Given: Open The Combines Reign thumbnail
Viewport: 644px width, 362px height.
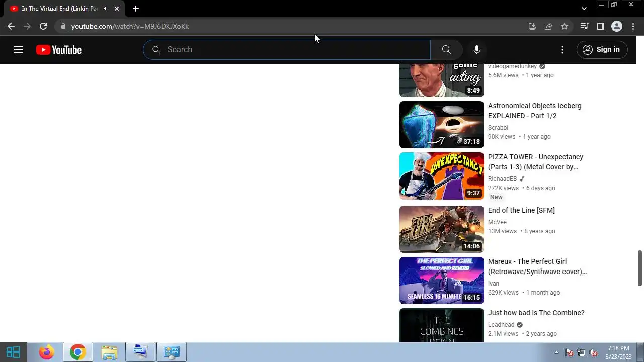Looking at the screenshot, I should (442, 325).
